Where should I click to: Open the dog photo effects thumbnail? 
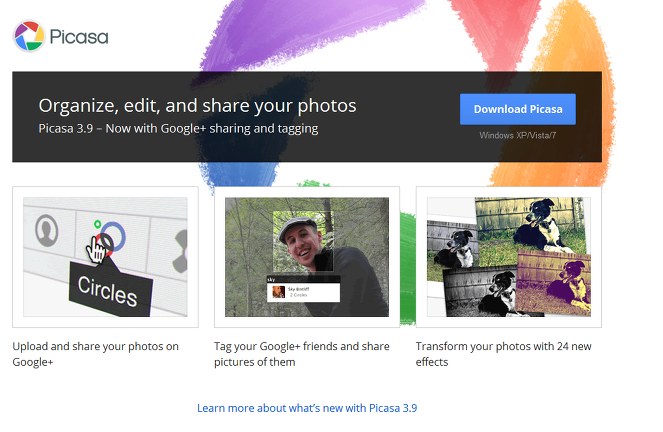pos(509,257)
